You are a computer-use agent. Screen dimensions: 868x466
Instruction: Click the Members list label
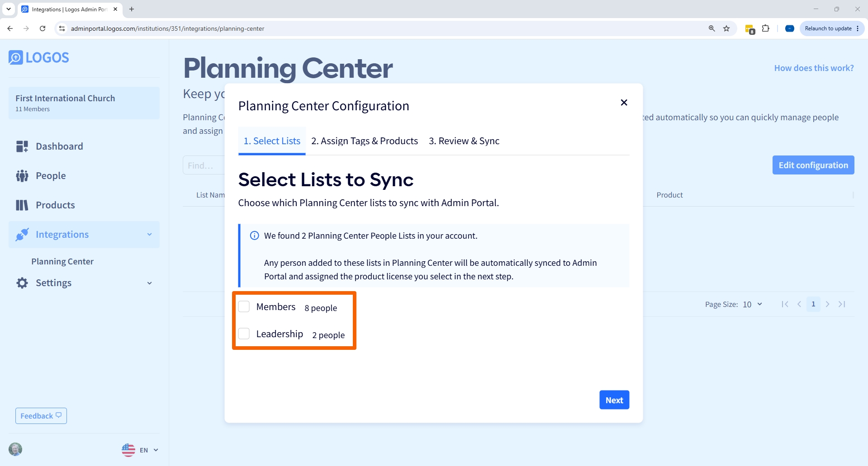[x=276, y=306]
